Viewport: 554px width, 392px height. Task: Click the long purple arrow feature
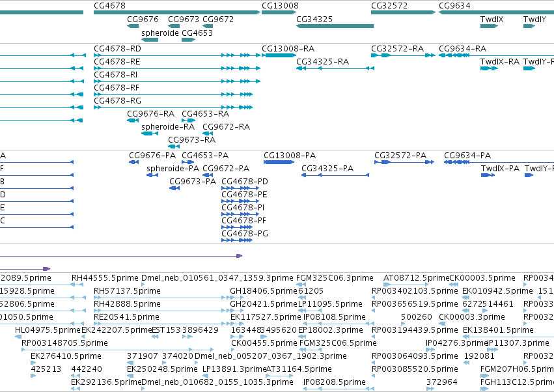tap(121, 255)
